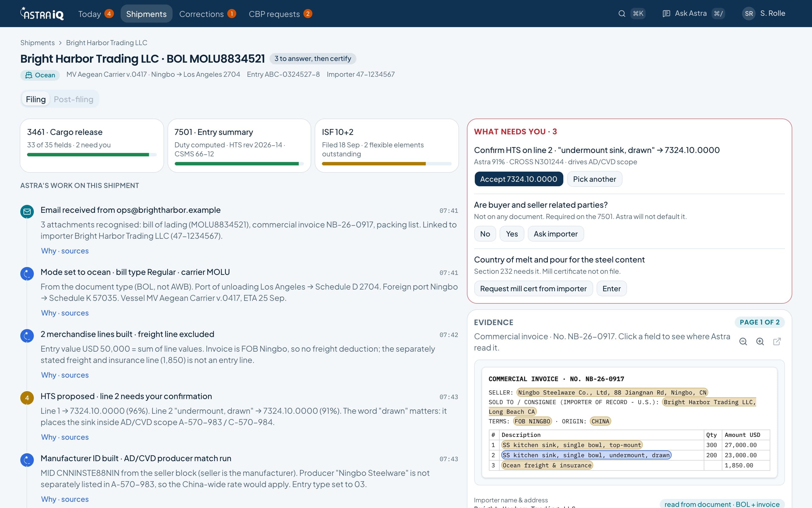Image resolution: width=812 pixels, height=508 pixels.
Task: Click the ISF 10+2 amber progress bar
Action: [x=387, y=164]
